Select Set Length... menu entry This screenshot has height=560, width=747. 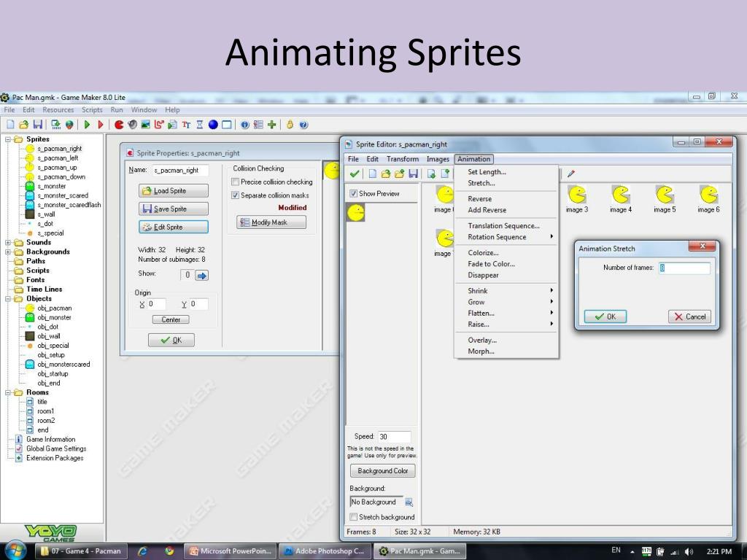pos(506,172)
